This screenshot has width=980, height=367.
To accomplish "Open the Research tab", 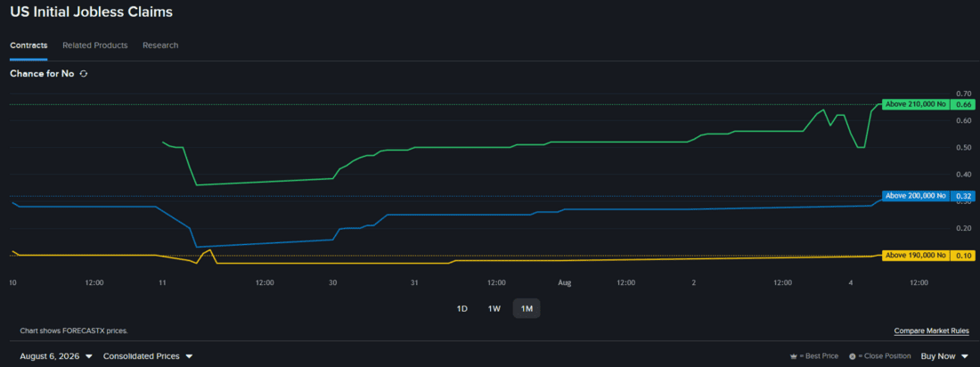I will click(160, 45).
